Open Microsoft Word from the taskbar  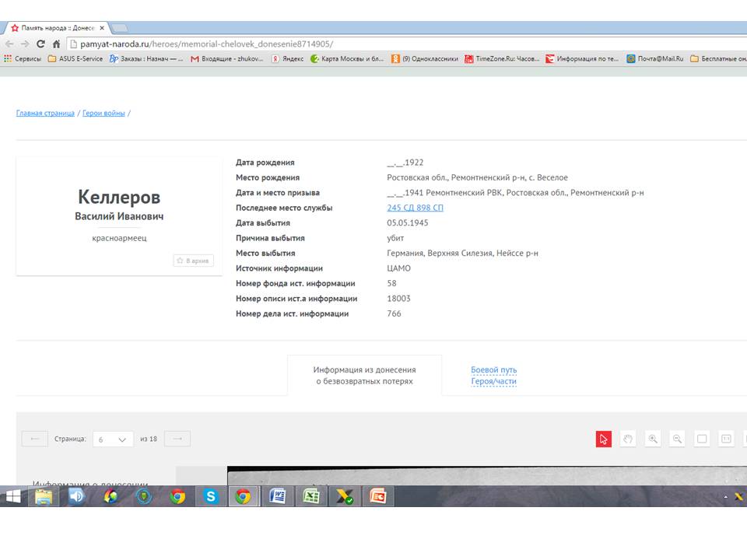click(278, 496)
